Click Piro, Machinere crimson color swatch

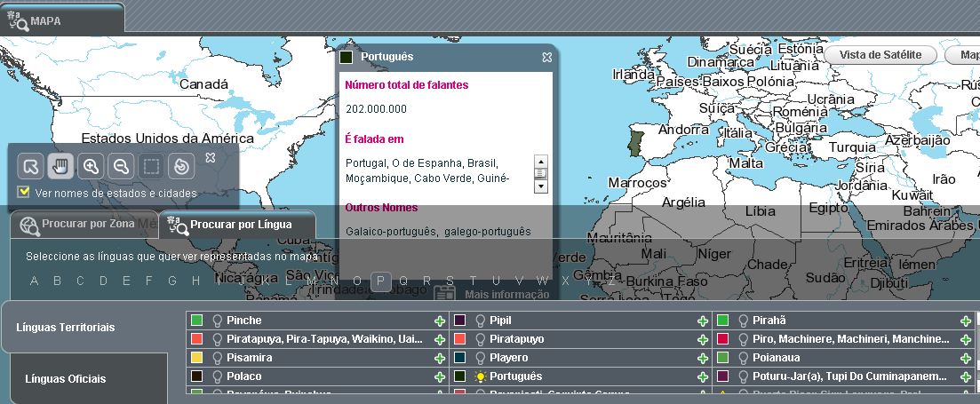tap(722, 339)
